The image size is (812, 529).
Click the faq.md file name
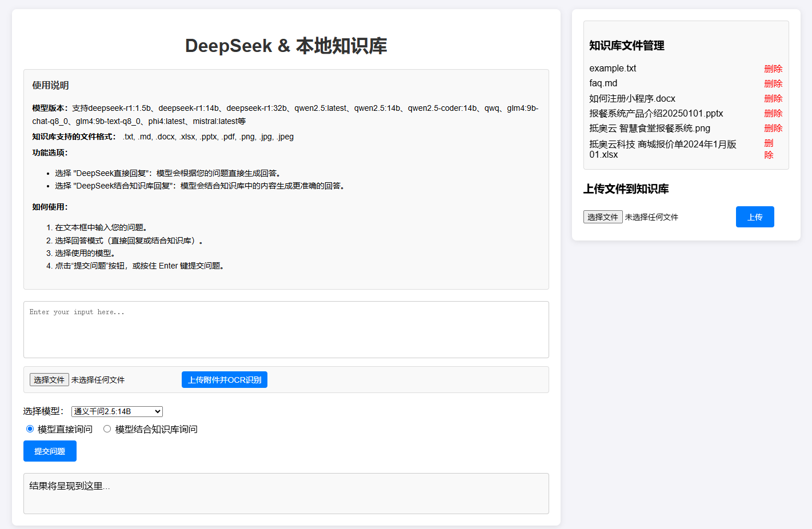pyautogui.click(x=603, y=83)
